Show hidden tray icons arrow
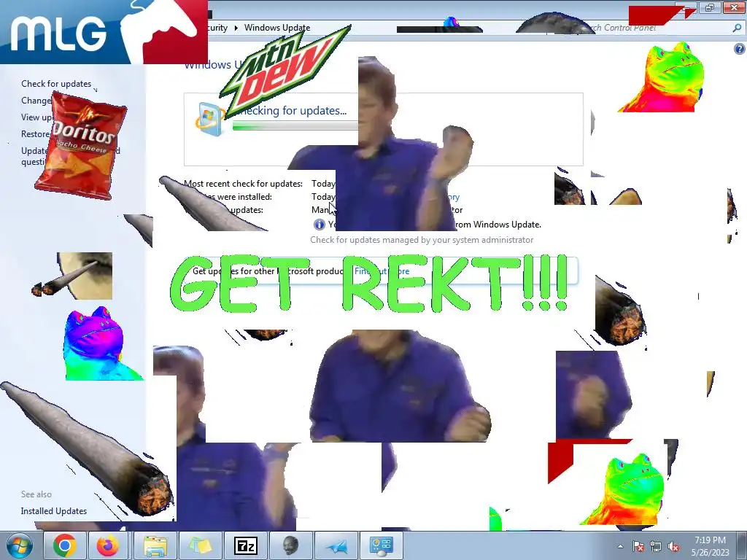747x560 pixels. (x=620, y=546)
